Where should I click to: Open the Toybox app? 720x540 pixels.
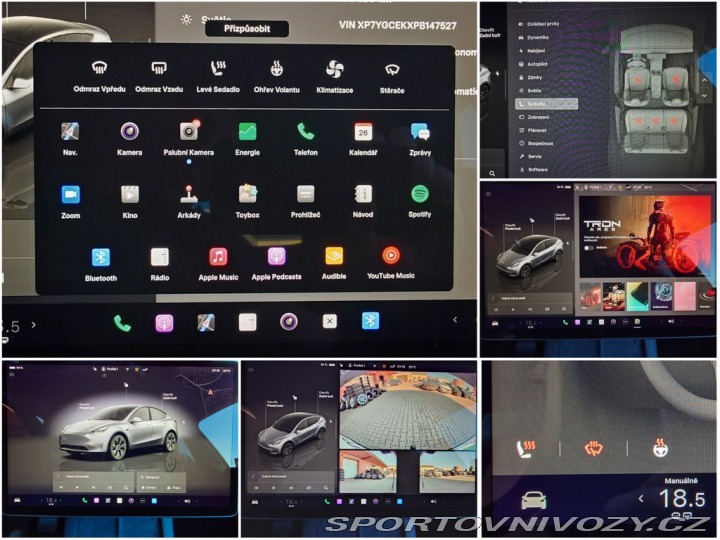tap(248, 194)
